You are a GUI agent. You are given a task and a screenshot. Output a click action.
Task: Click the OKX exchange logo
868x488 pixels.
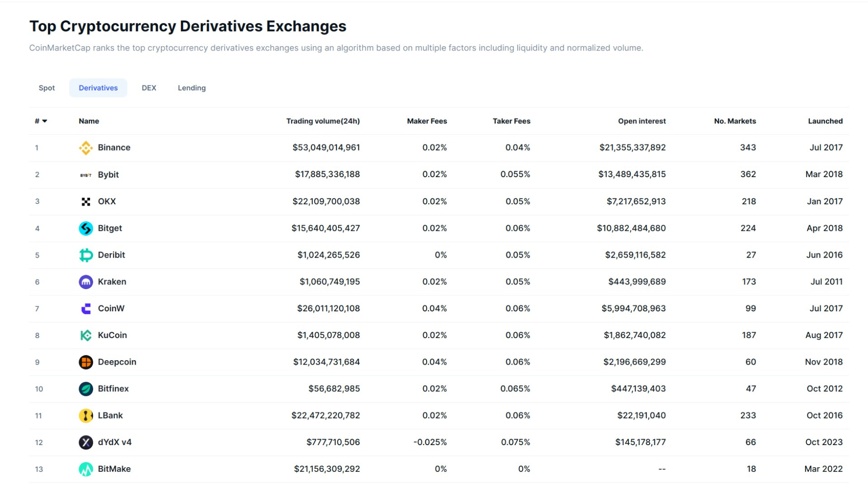coord(85,201)
